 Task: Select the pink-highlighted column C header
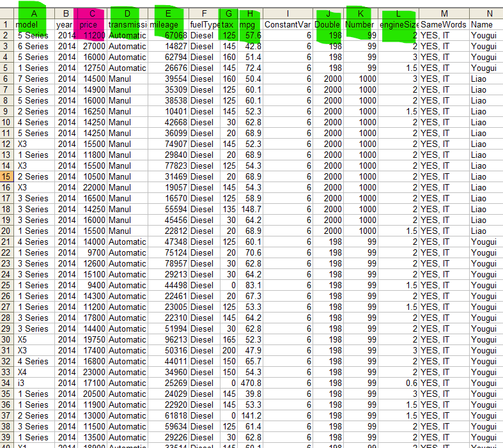click(93, 13)
